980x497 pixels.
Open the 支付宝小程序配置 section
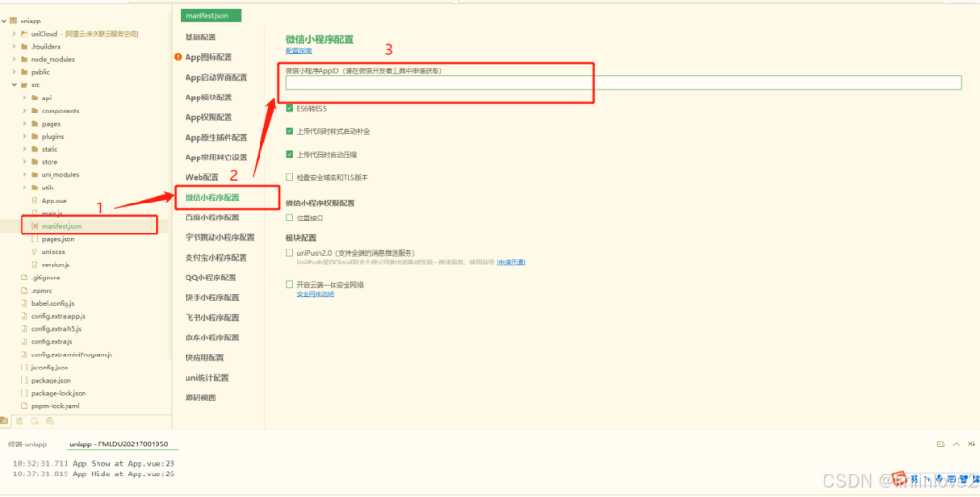[216, 257]
